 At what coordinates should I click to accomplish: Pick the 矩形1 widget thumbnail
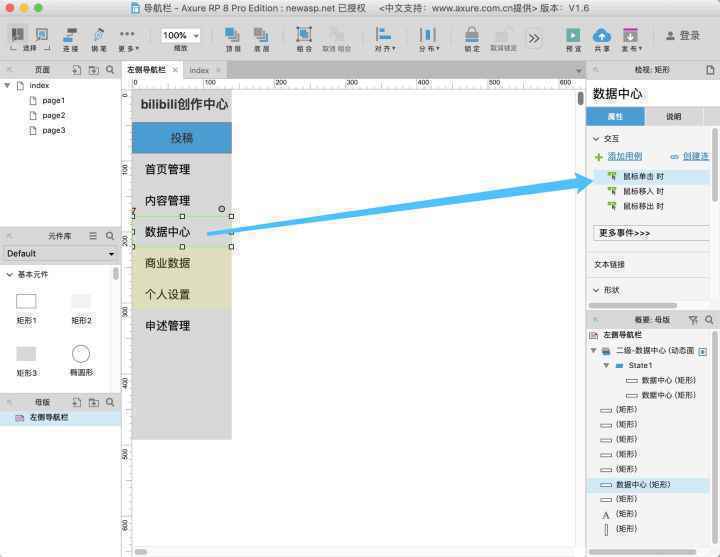26,301
